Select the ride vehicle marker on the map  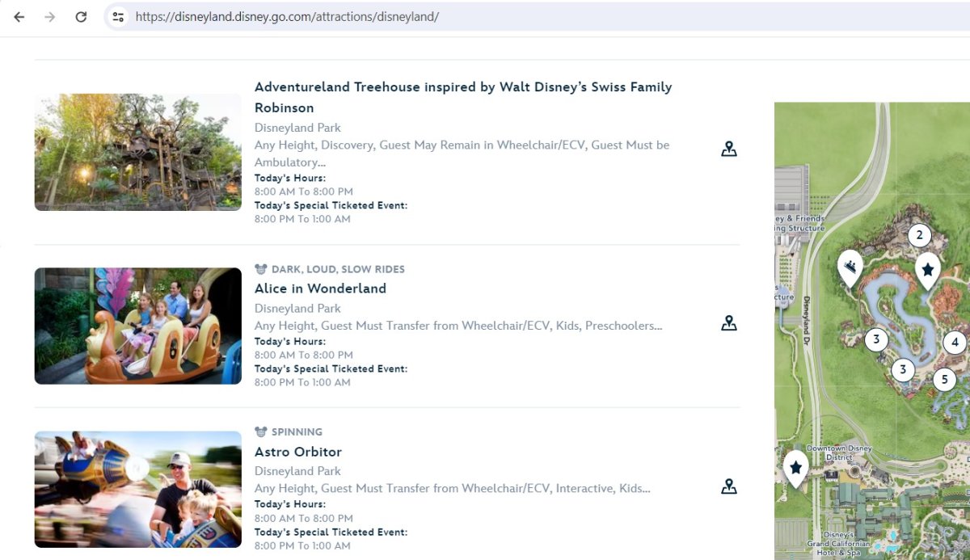850,266
